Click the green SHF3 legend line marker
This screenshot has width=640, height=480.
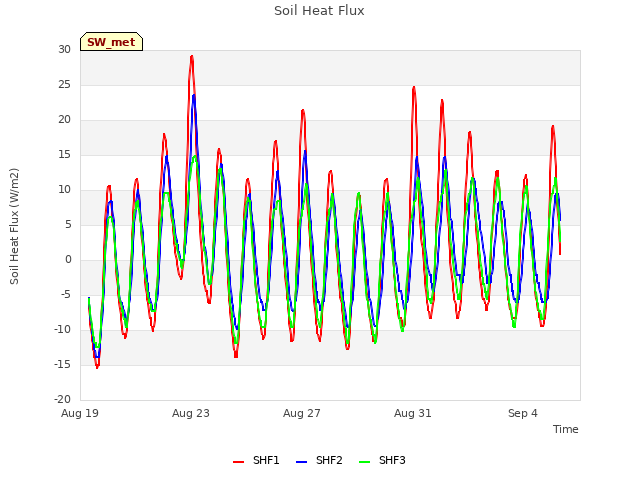coord(364,462)
